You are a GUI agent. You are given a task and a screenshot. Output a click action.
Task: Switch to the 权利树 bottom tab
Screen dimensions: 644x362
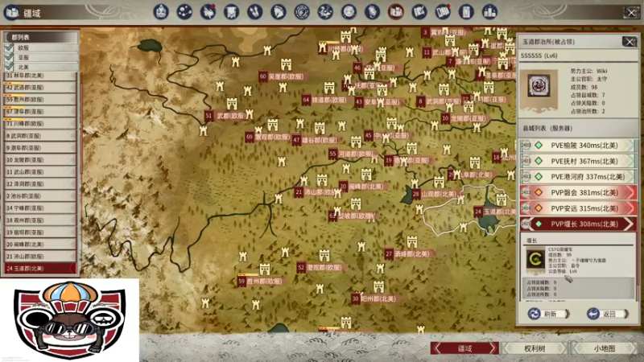pos(535,348)
